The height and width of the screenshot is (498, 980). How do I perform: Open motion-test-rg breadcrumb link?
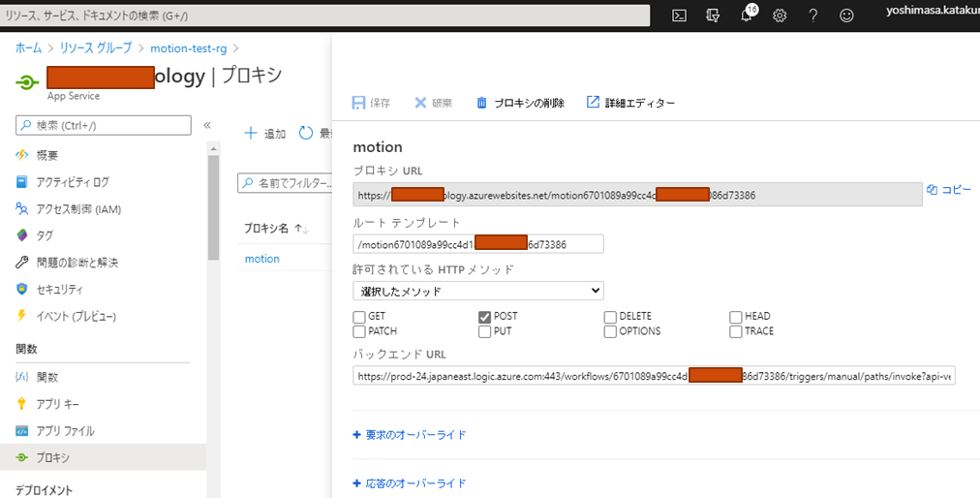pos(188,48)
